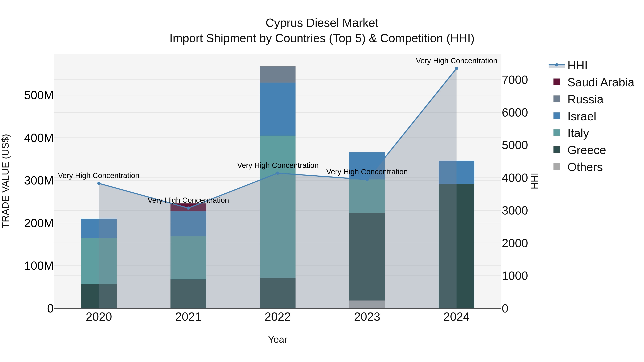644x362 pixels.
Task: Click the 2020 'Very High Concentration' annotation
Action: point(99,176)
